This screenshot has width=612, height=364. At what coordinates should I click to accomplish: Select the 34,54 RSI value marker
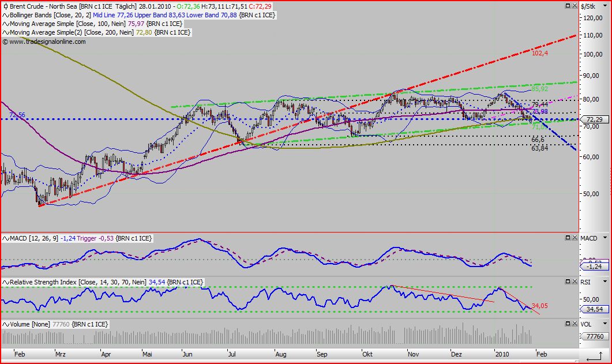tap(594, 309)
